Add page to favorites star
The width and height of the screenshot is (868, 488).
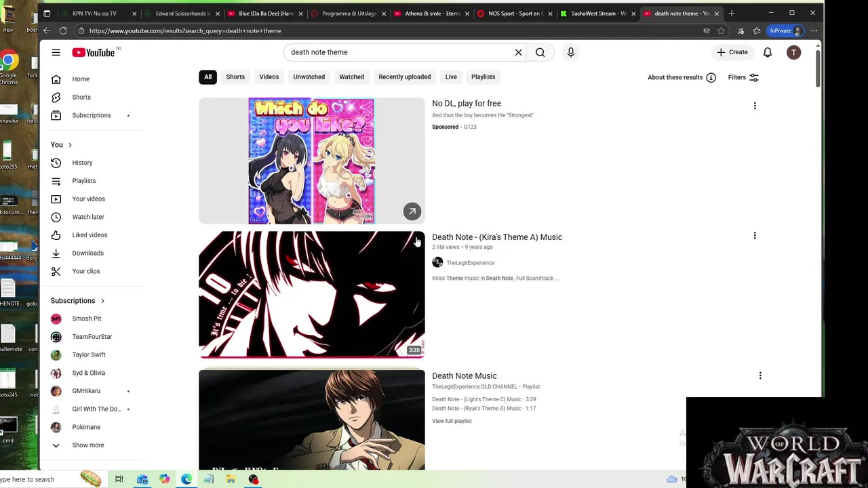coord(721,30)
